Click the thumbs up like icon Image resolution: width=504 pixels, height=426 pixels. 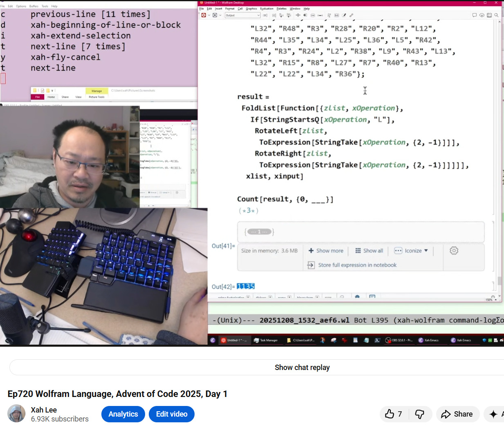[390, 414]
